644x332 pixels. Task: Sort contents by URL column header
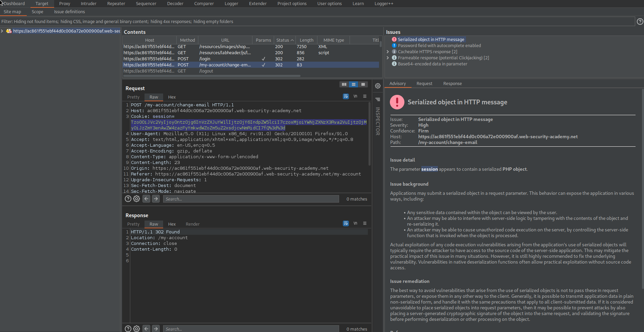pyautogui.click(x=225, y=40)
